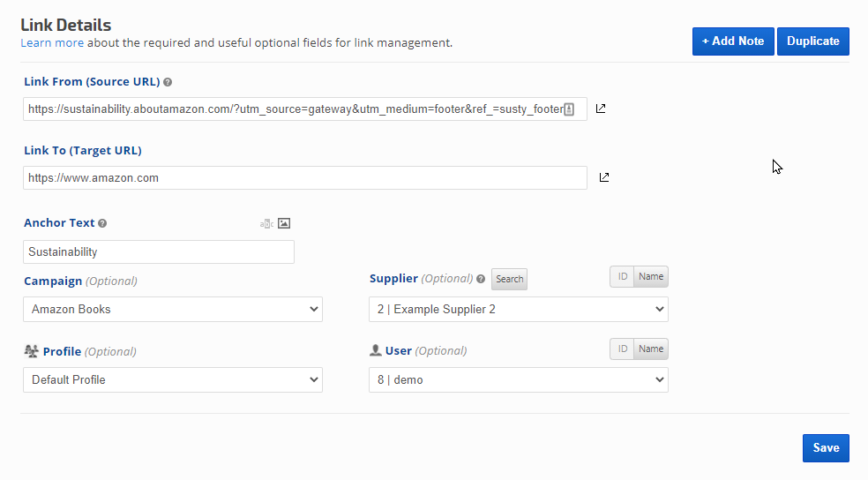Click the Anchor Text help icon
Viewport: 868px width, 480px height.
point(102,223)
